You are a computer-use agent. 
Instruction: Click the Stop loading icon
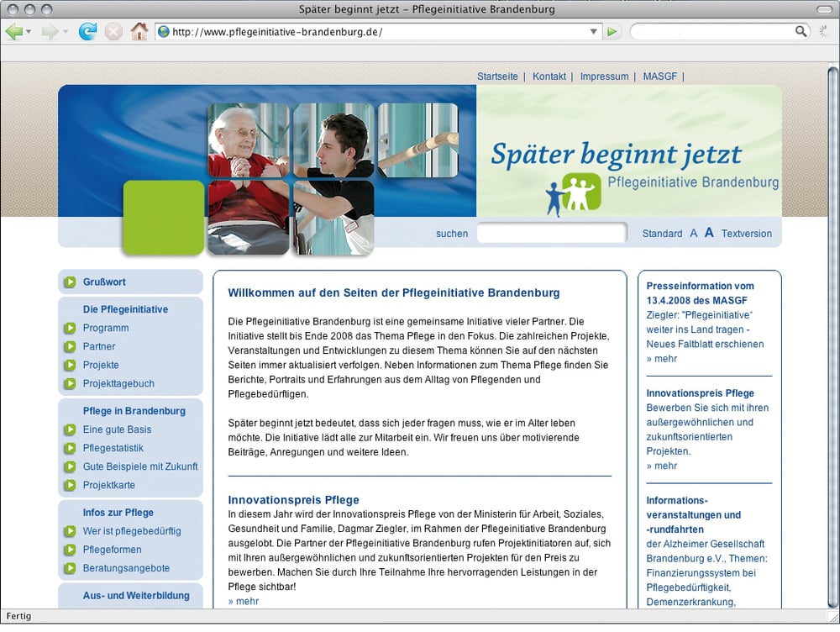click(113, 32)
